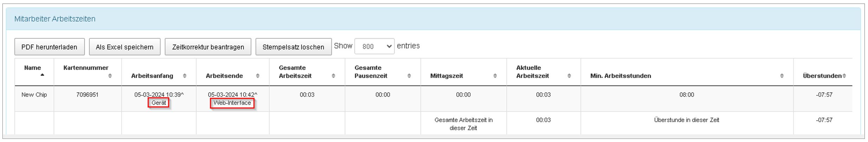Click card number 7096951 cell
The height and width of the screenshot is (142, 868).
[87, 95]
